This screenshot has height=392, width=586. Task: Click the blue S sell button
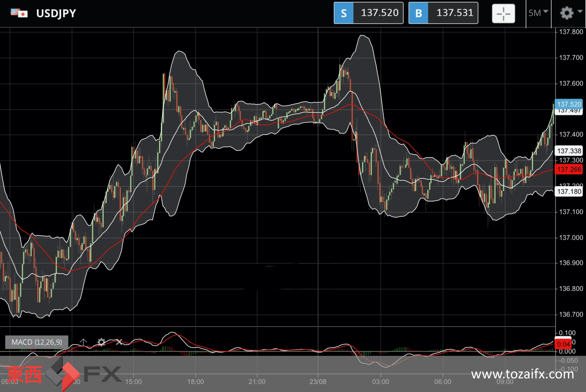343,13
